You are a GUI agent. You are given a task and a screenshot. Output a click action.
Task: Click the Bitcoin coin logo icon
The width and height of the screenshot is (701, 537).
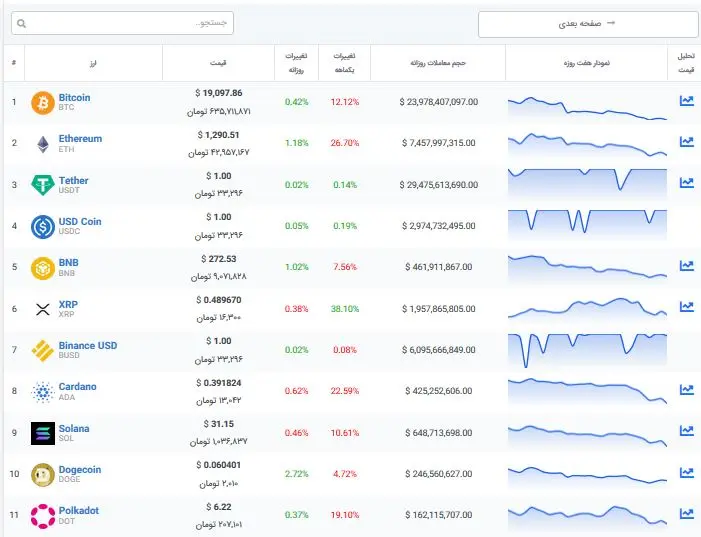tap(43, 103)
